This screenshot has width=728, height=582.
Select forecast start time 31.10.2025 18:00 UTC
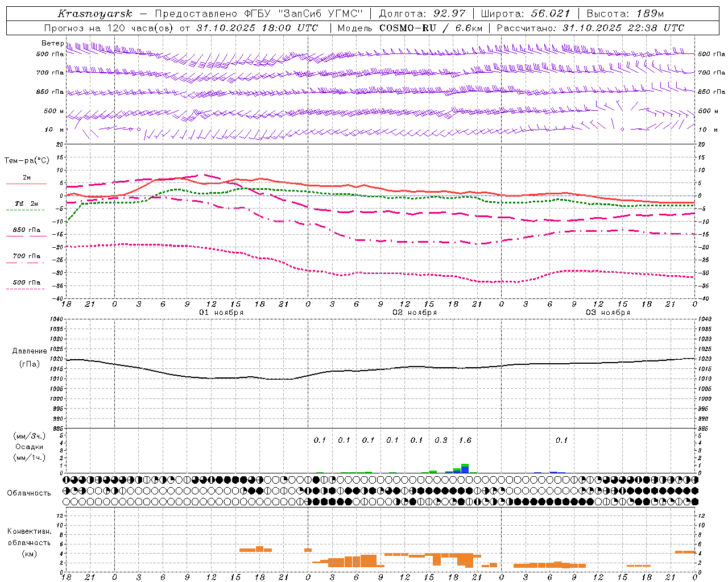(x=257, y=28)
